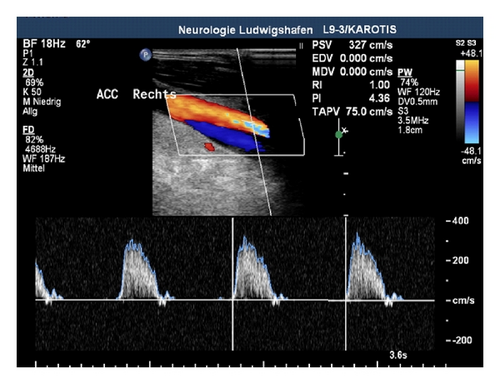Image resolution: width=500 pixels, height=384 pixels.
Task: Click the 62° Doppler angle value
Action: tap(83, 44)
